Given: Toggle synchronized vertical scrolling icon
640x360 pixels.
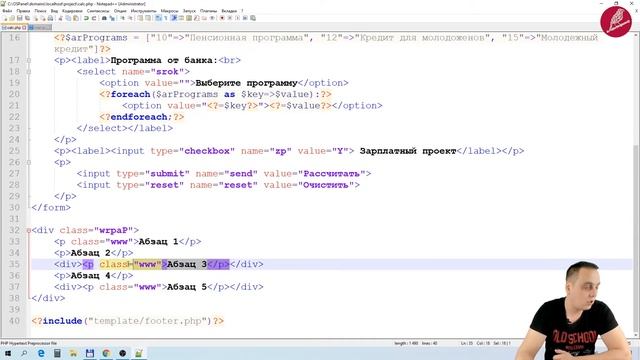Looking at the screenshot, I should [x=140, y=18].
